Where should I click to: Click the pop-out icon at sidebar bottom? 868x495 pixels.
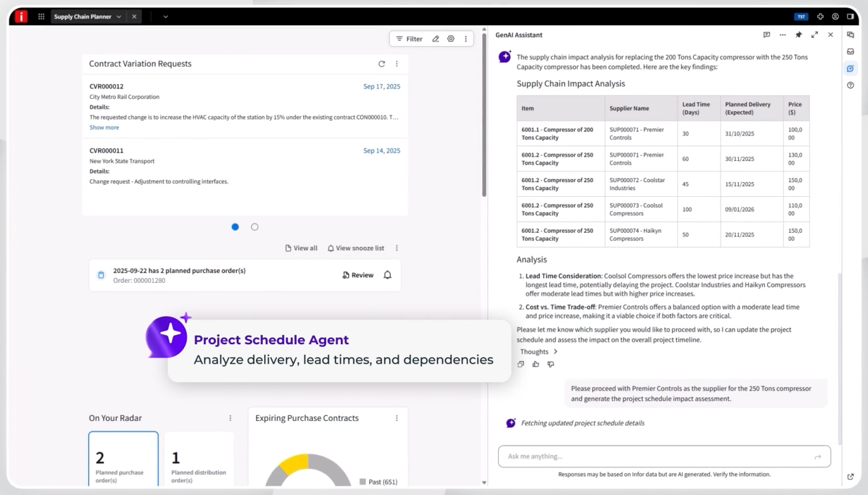click(851, 476)
